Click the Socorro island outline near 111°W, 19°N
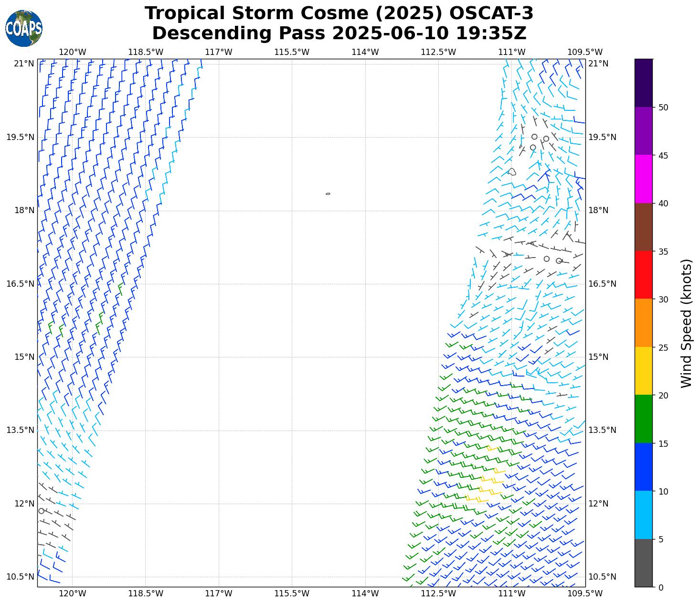The height and width of the screenshot is (604, 700). pos(512,172)
